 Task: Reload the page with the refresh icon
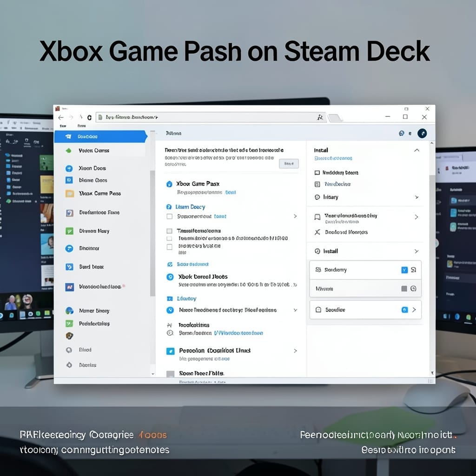[89, 118]
